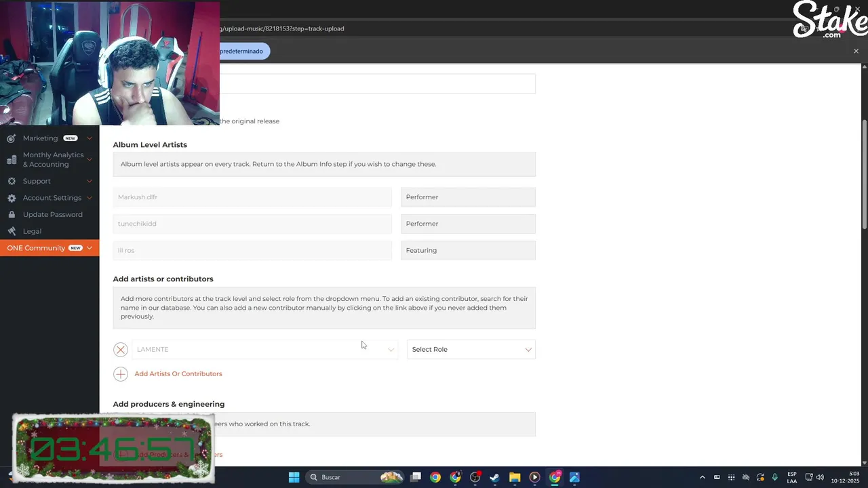Click the Markush.dlfr artist field

[x=252, y=197]
